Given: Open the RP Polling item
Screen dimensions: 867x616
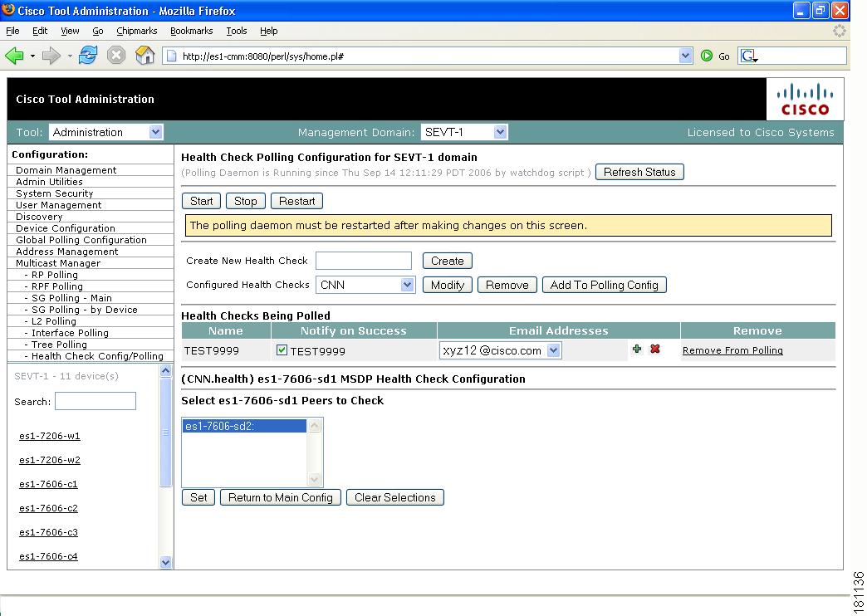Looking at the screenshot, I should [54, 275].
